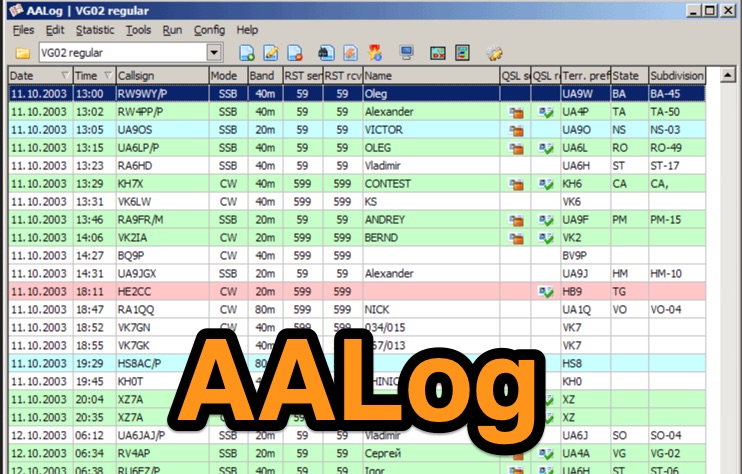Click the edit QSO pencil icon
Viewport: 742px width, 474px height.
pyautogui.click(x=271, y=53)
